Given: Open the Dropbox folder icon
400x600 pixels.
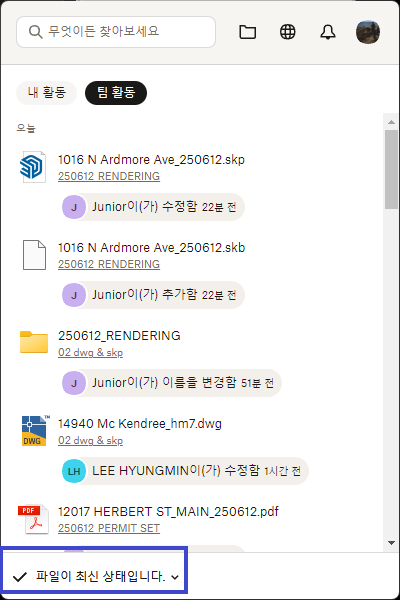Looking at the screenshot, I should [x=247, y=32].
